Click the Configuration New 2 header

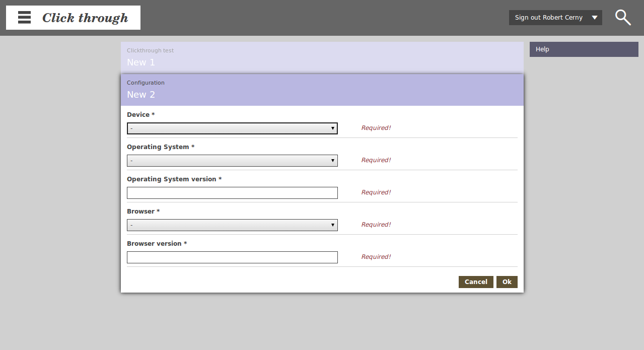(322, 90)
